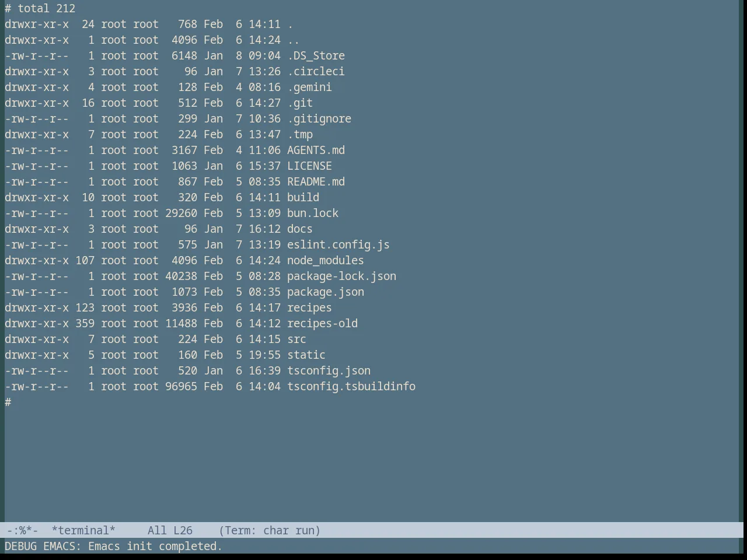
Task: Click the 'All' position indicator in mode line
Action: tap(157, 530)
